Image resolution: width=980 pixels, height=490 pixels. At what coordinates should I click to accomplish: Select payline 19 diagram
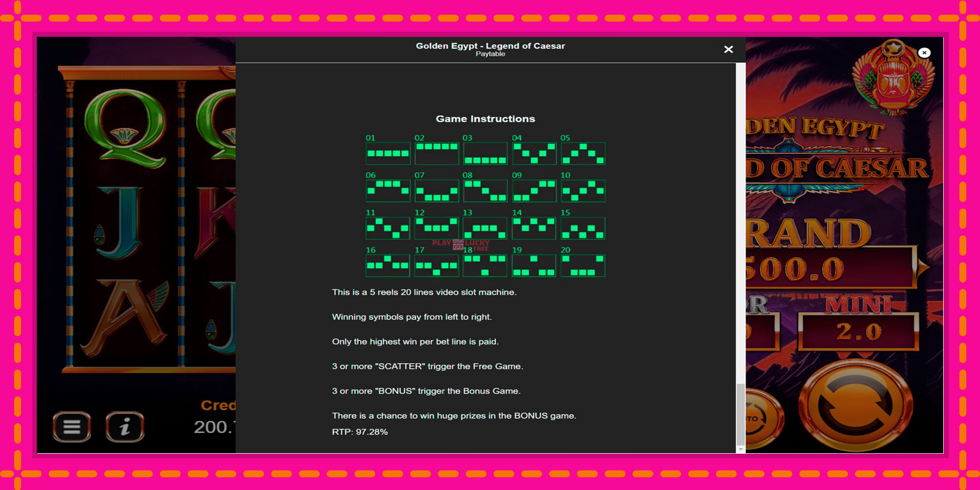(534, 266)
